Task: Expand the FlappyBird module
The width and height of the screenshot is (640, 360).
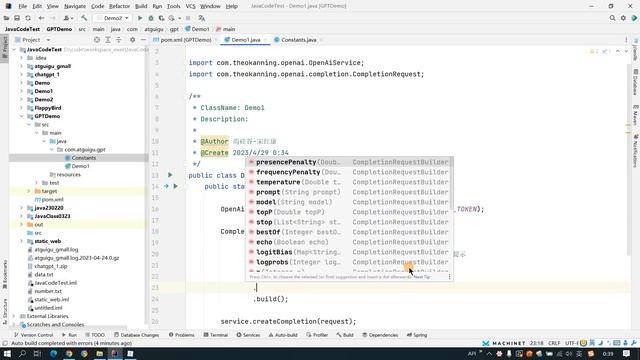Action: click(21, 108)
